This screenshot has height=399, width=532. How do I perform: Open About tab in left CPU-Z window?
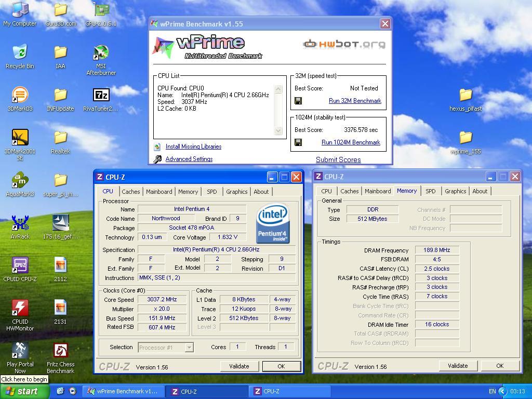click(261, 192)
